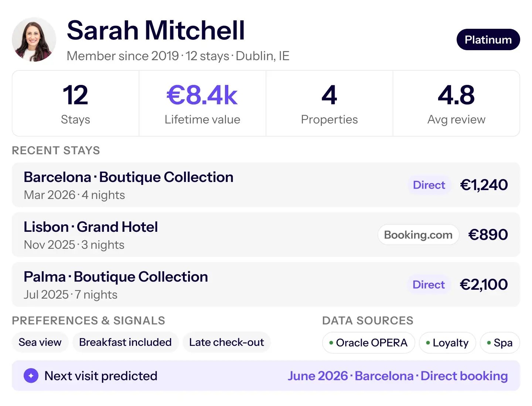Open the Palma · Boutique Collection stay
Viewport: 532px width, 406px height.
click(266, 285)
